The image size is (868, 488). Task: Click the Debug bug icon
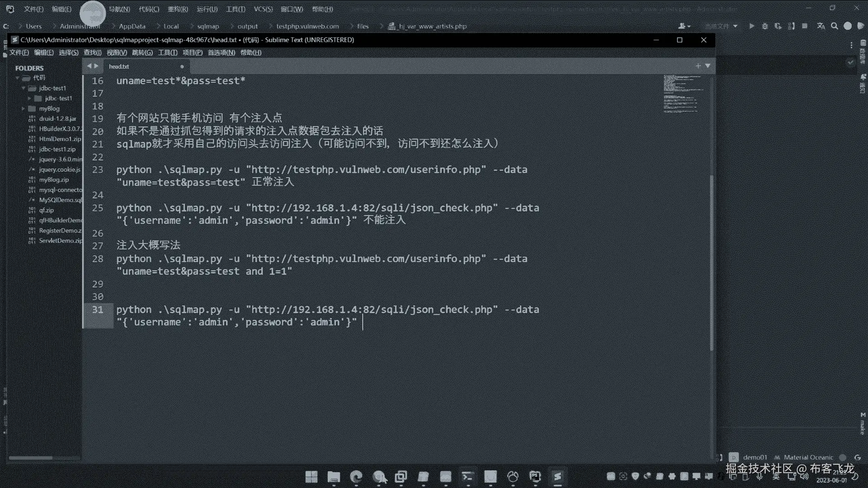pyautogui.click(x=765, y=26)
